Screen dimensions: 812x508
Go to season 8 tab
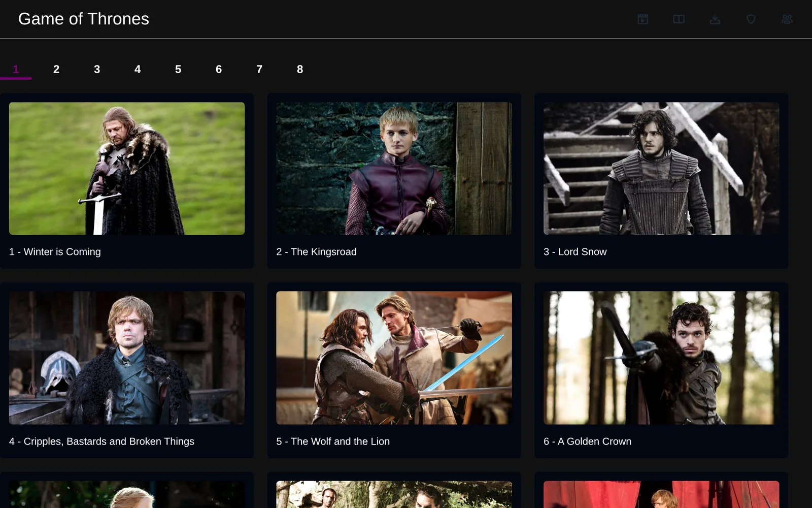tap(300, 69)
